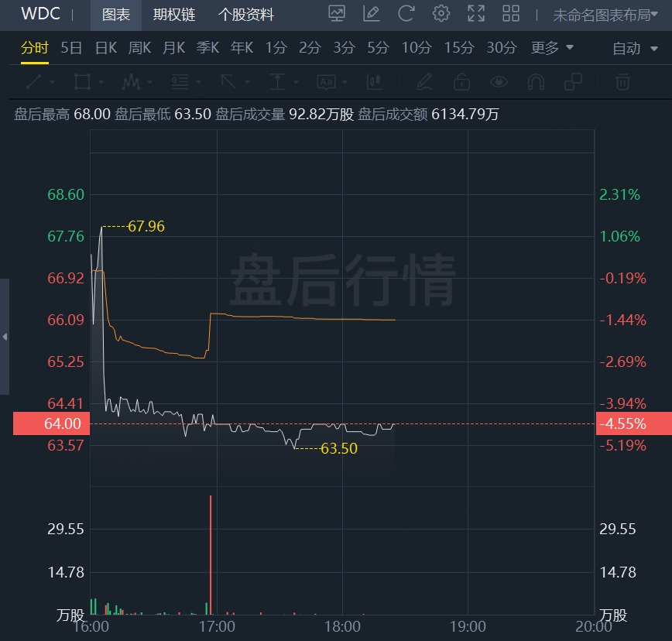Click the left edge panel collapse handle
Viewport: 672px width, 641px height.
[5, 337]
